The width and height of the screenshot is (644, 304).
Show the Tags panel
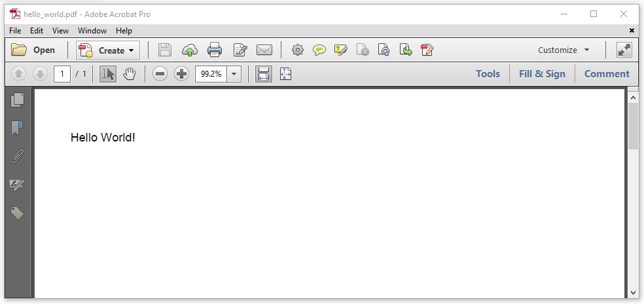pyautogui.click(x=17, y=213)
